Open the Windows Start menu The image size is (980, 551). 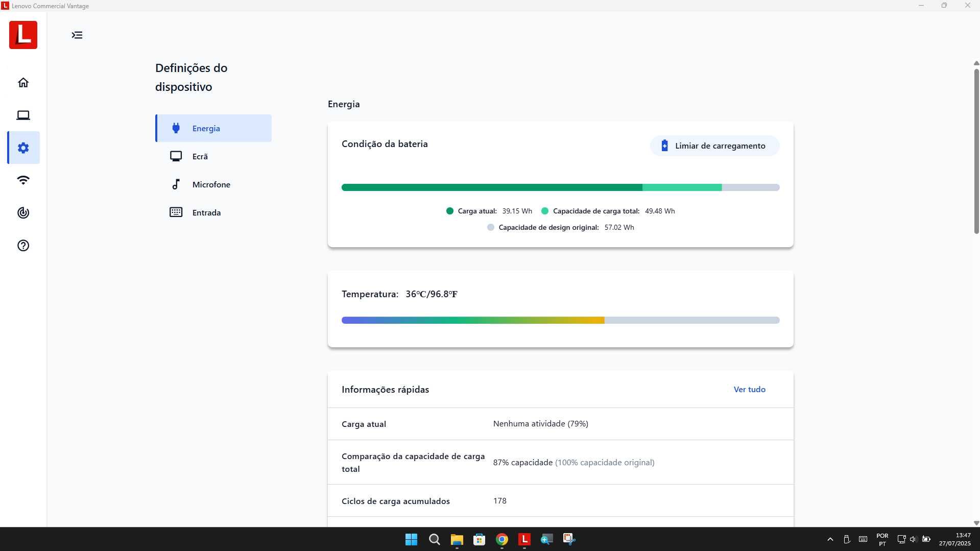(411, 539)
